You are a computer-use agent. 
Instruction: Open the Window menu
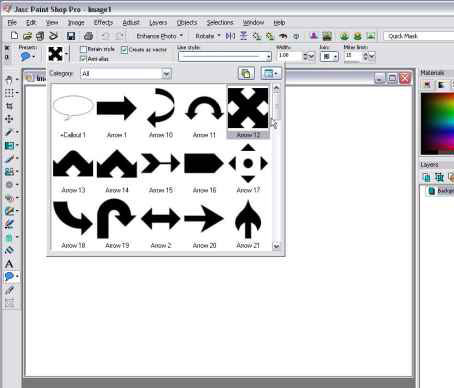point(253,23)
